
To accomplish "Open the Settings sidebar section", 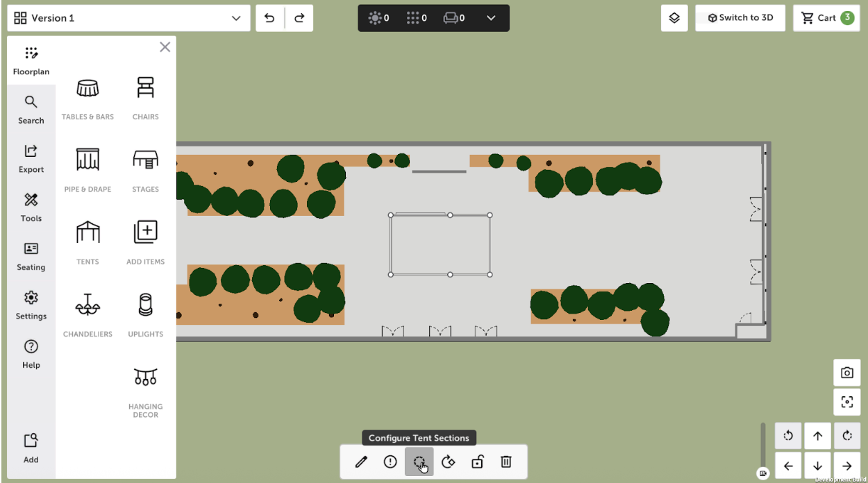I will point(31,306).
